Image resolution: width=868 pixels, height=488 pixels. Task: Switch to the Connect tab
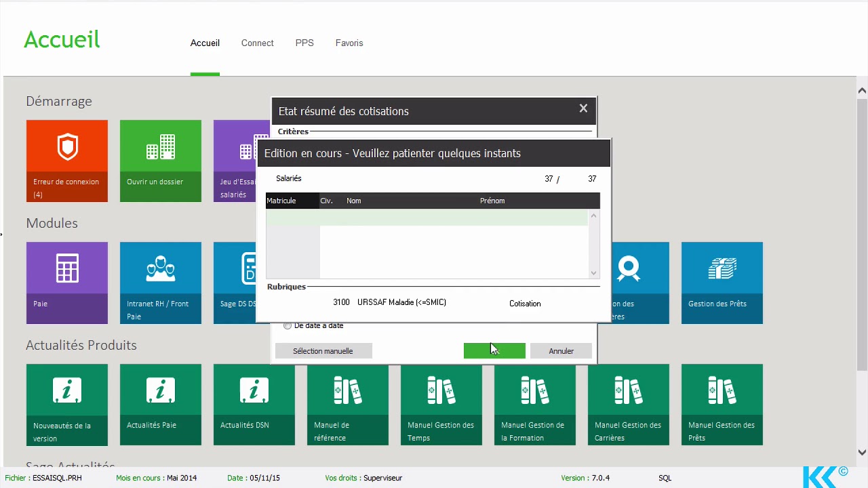click(257, 43)
